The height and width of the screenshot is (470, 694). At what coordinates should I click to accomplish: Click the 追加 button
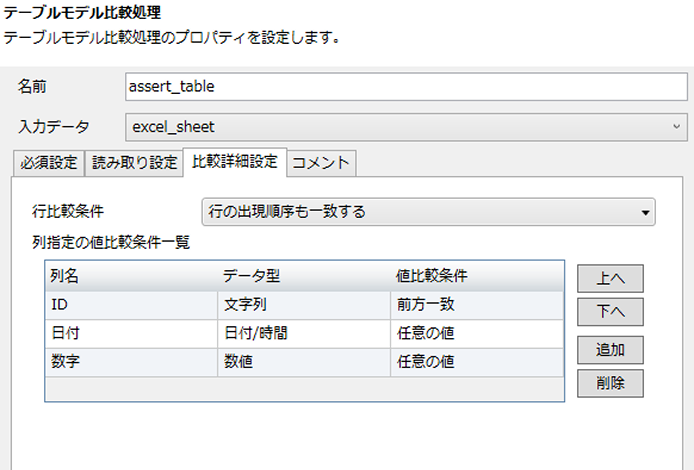pos(609,350)
